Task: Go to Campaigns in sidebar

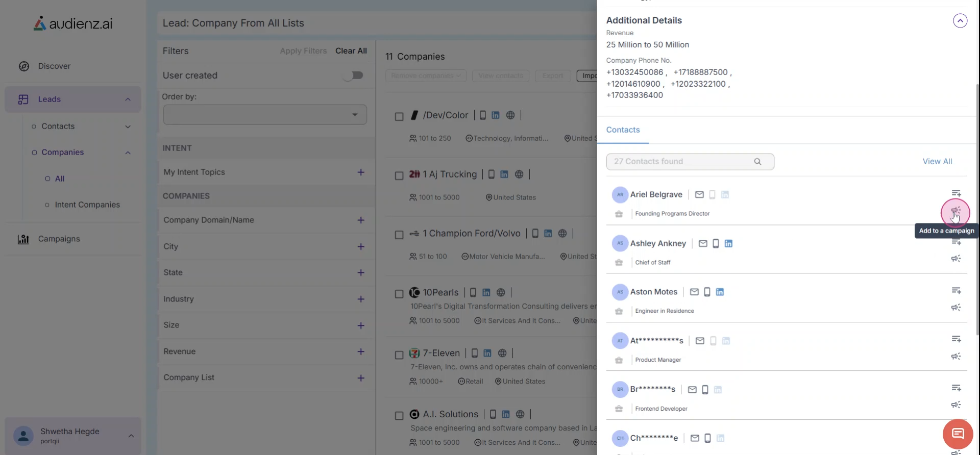Action: click(x=59, y=239)
